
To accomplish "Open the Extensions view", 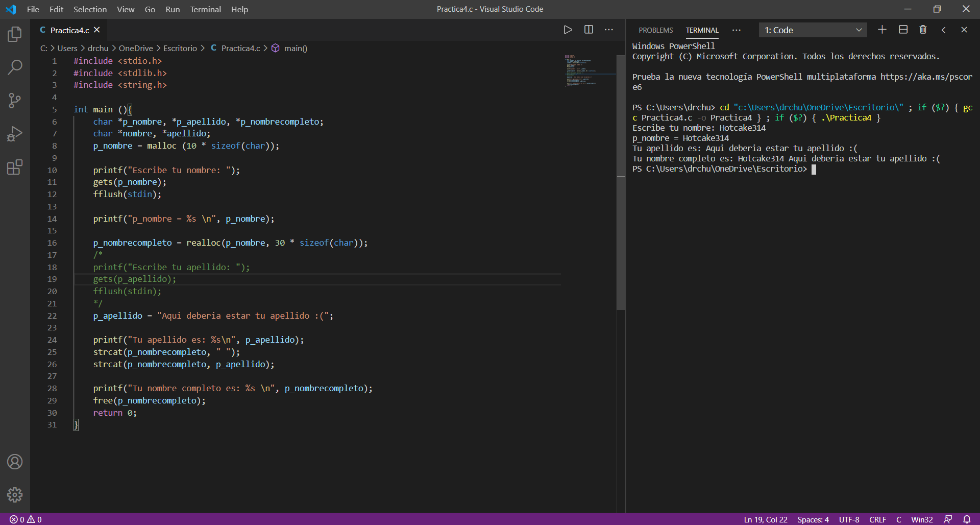I will (x=15, y=167).
